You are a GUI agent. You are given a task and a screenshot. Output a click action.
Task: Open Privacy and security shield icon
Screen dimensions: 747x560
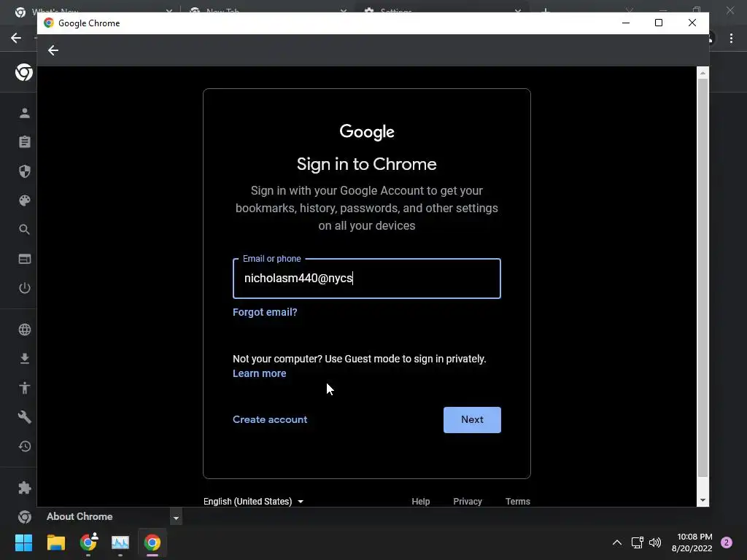point(25,171)
